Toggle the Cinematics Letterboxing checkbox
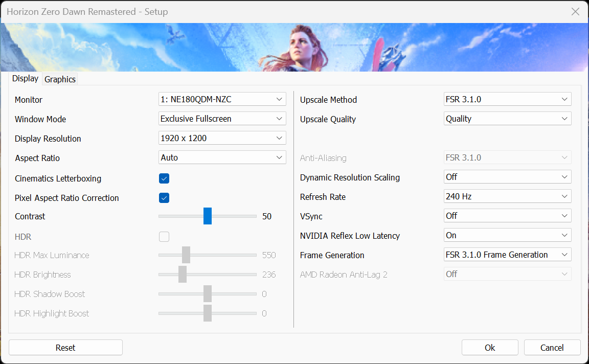The image size is (589, 364). (x=164, y=178)
